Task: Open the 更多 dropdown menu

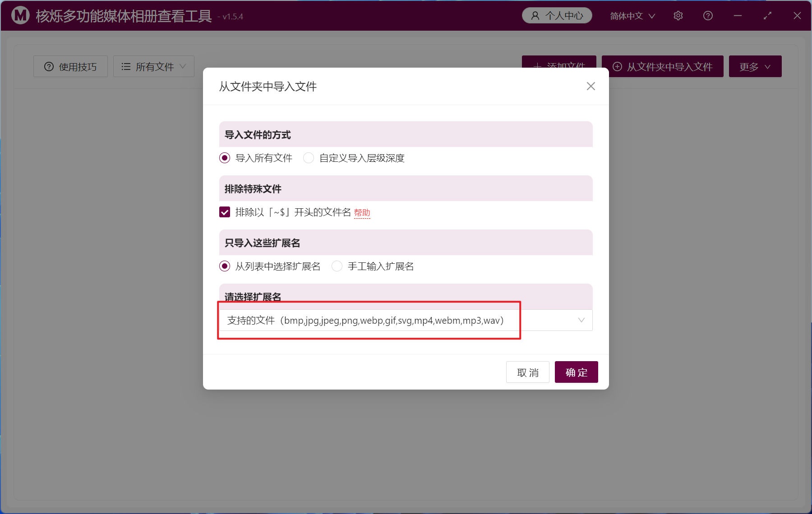Action: pos(755,67)
